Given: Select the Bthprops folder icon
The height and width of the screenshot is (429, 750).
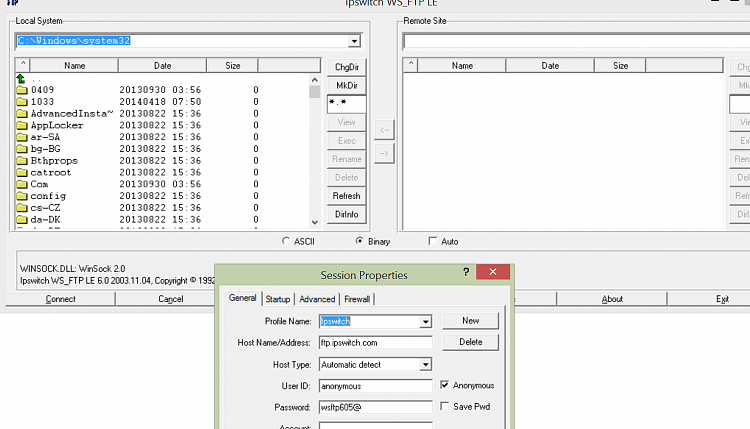Looking at the screenshot, I should click(22, 160).
